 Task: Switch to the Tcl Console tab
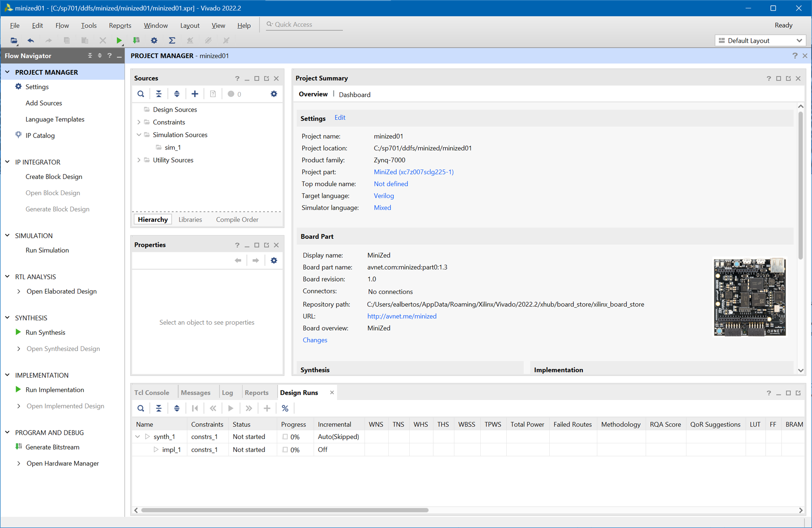[152, 392]
